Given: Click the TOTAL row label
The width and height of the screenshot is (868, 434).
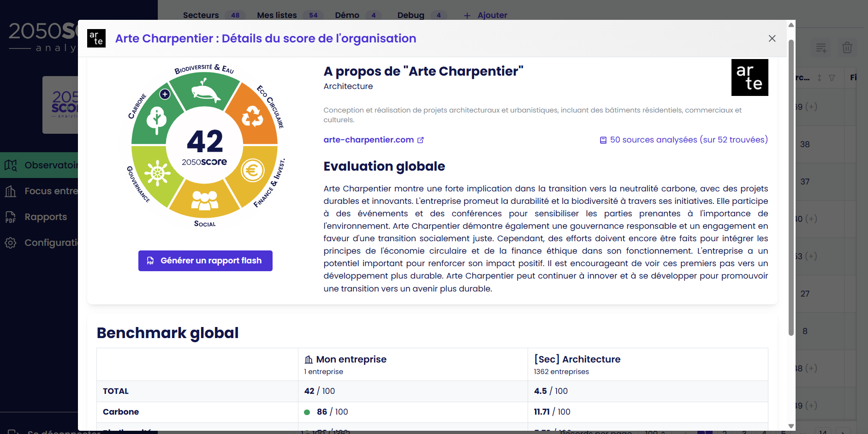Looking at the screenshot, I should pyautogui.click(x=116, y=391).
